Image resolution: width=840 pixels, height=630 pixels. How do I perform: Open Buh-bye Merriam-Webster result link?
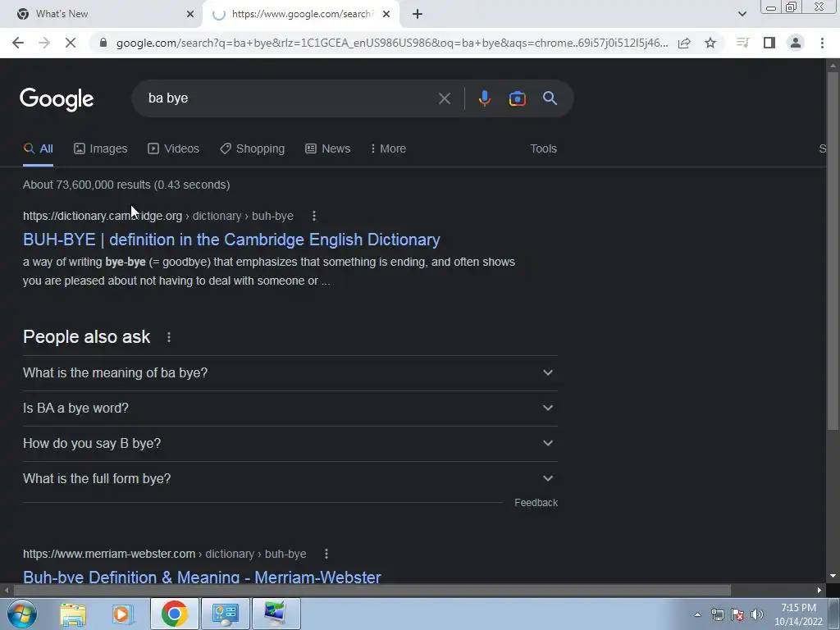point(202,577)
